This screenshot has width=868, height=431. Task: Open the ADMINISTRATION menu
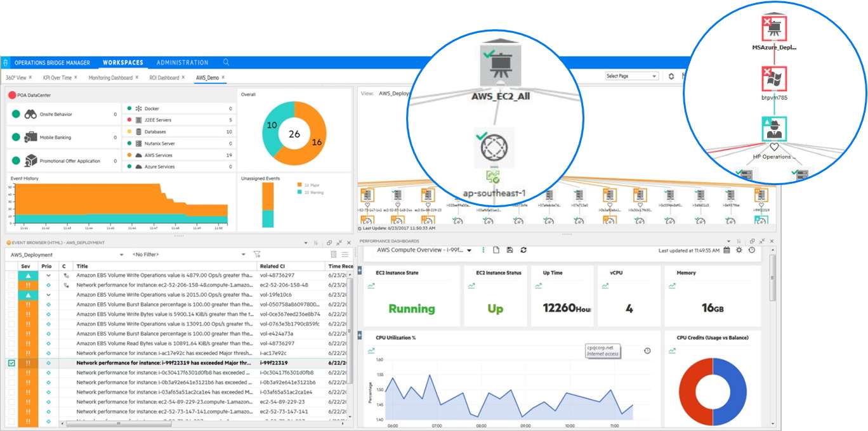tap(183, 62)
